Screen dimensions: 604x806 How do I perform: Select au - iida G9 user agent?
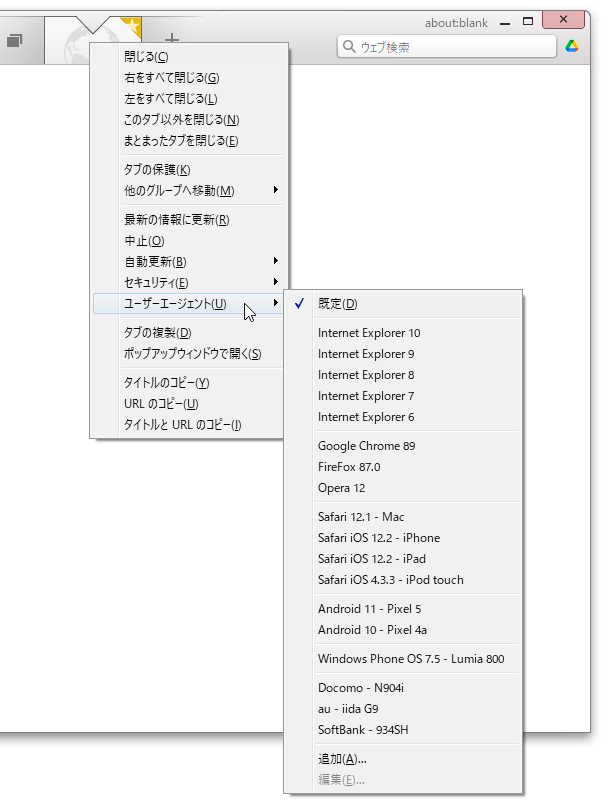click(x=402, y=709)
